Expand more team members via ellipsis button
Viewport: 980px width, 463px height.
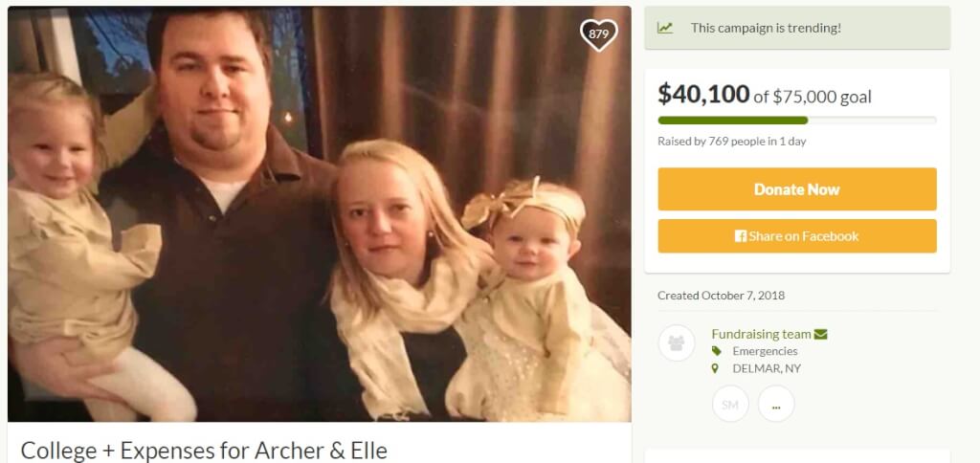pos(776,404)
